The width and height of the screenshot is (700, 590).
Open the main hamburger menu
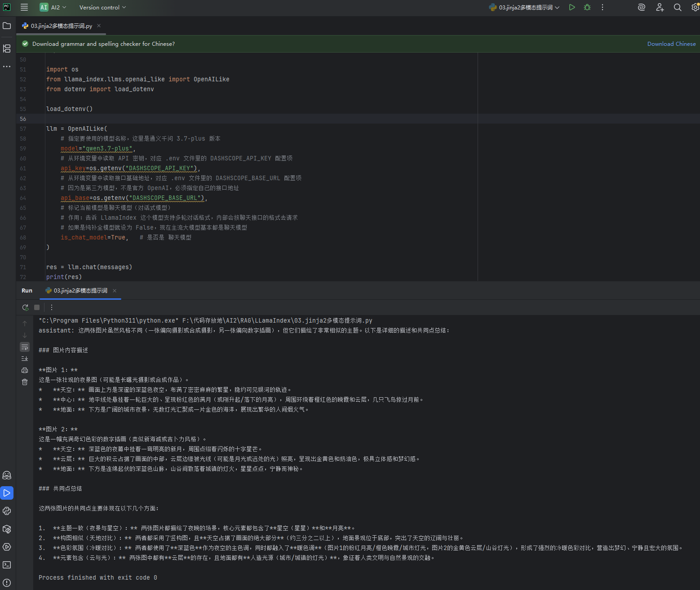tap(24, 7)
